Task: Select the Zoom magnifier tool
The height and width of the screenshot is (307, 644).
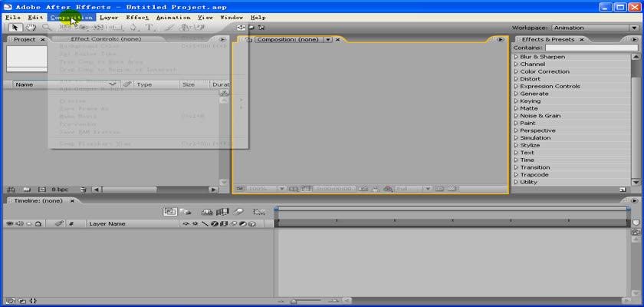Action: click(47, 28)
